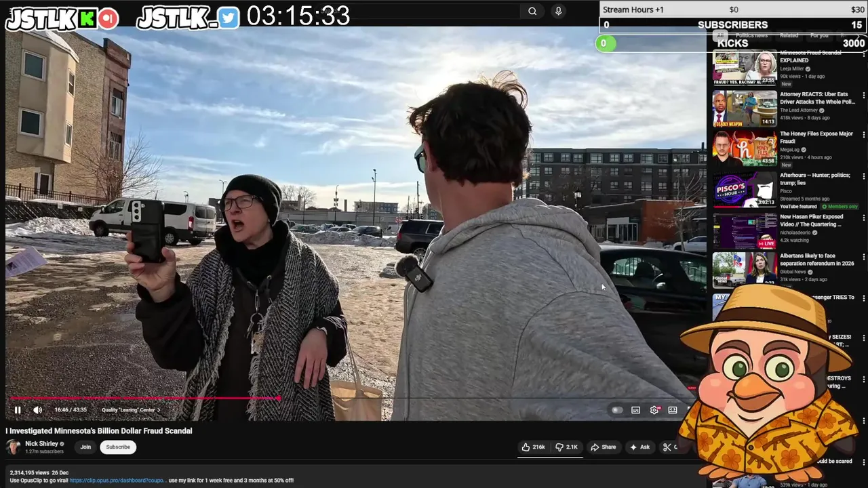
Task: Open Leeja Miller channel name
Action: [x=792, y=68]
